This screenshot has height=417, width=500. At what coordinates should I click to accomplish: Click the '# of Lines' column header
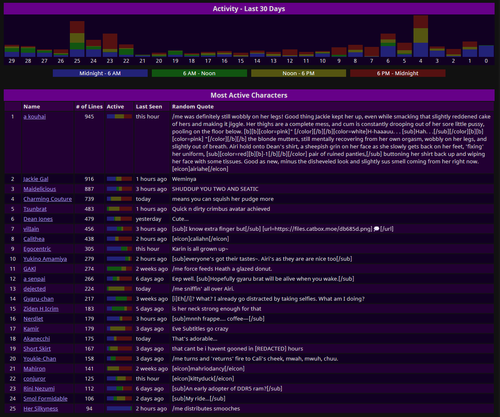[89, 107]
